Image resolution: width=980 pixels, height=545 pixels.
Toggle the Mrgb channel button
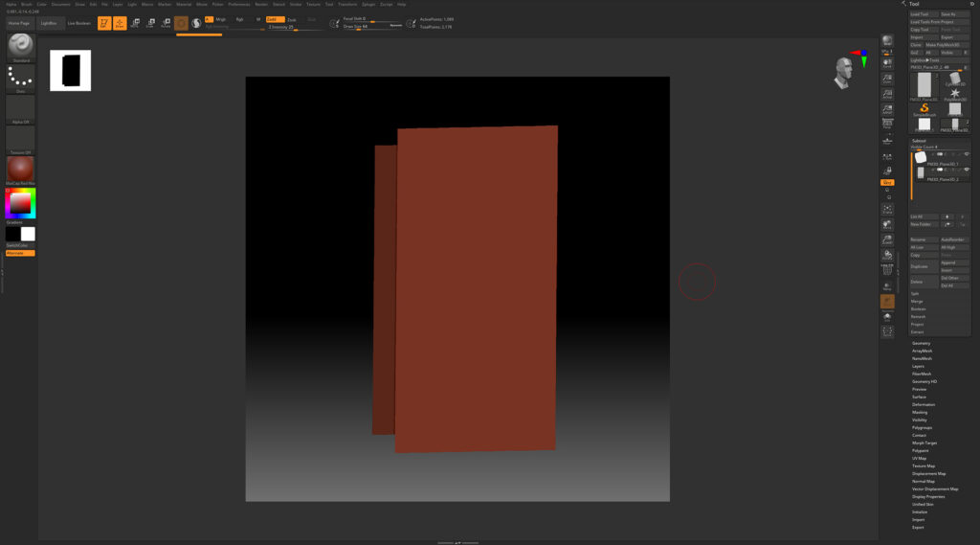(221, 19)
